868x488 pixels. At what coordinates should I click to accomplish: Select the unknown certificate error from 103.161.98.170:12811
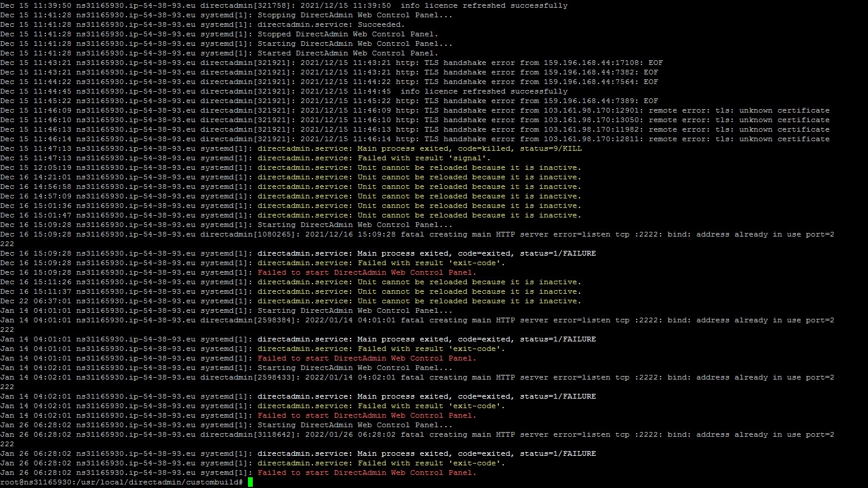point(415,139)
